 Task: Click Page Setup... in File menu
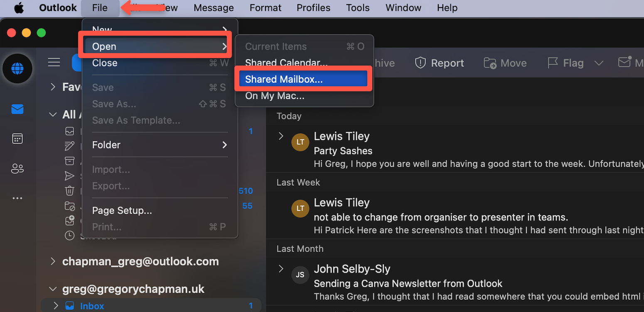122,210
